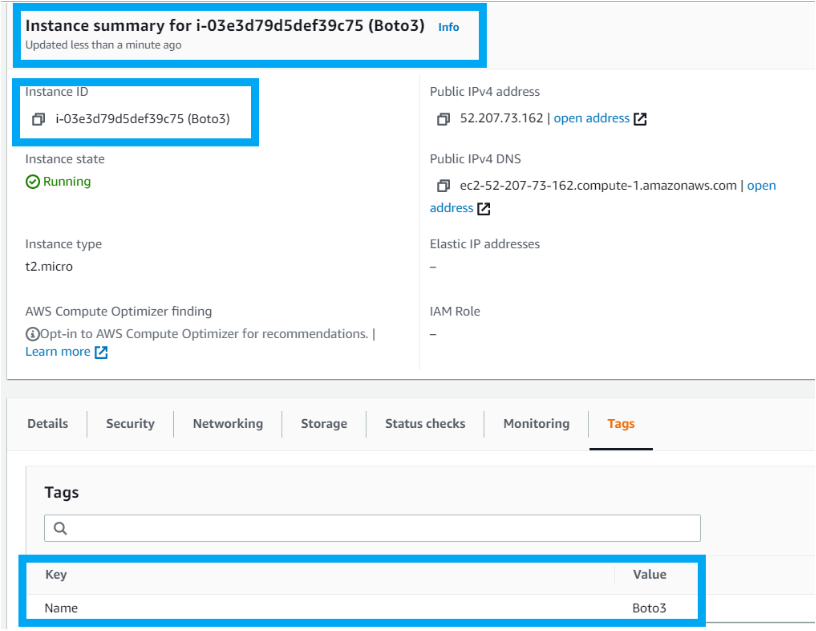Click the t2.micro instance type value
The height and width of the screenshot is (631, 816).
coord(49,267)
